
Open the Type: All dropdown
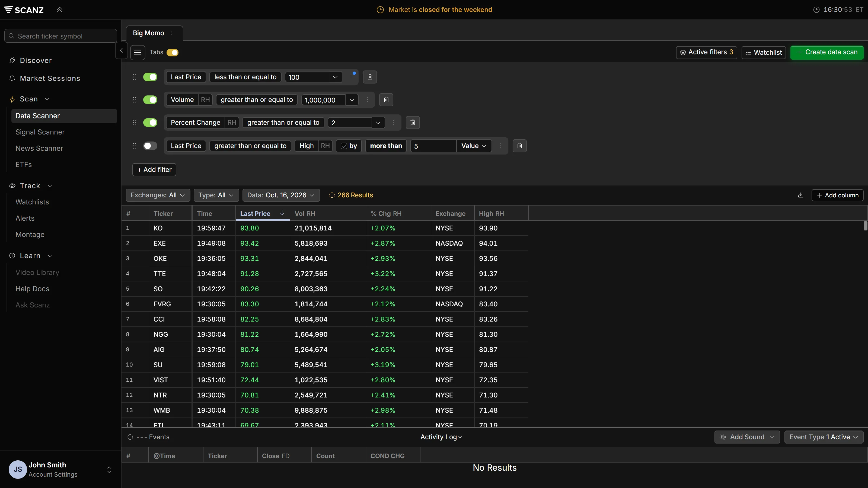pyautogui.click(x=216, y=195)
